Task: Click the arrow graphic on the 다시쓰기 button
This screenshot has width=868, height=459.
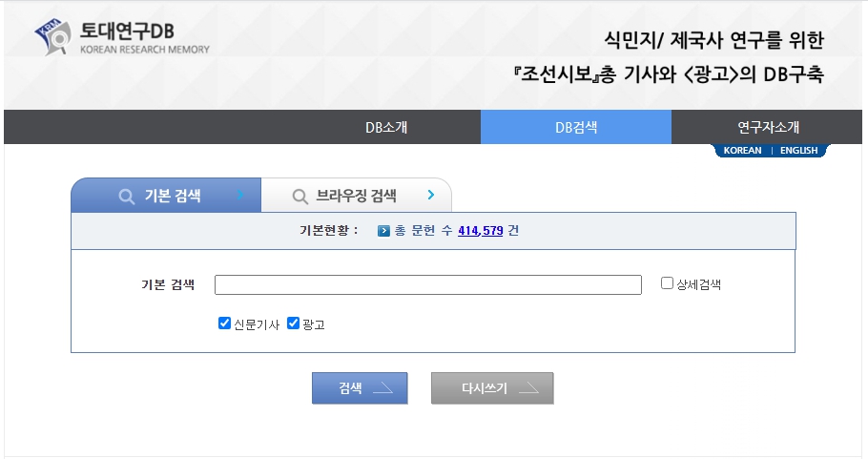Action: pos(528,388)
